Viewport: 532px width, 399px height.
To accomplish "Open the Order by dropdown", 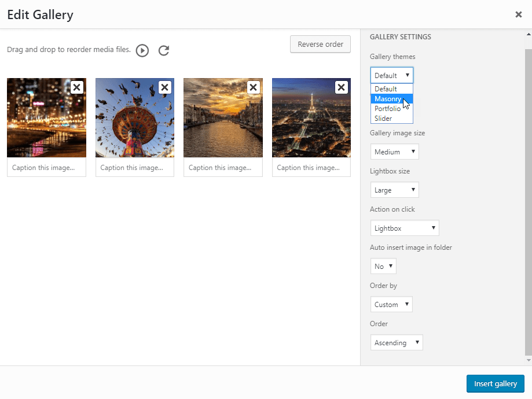I will [391, 305].
